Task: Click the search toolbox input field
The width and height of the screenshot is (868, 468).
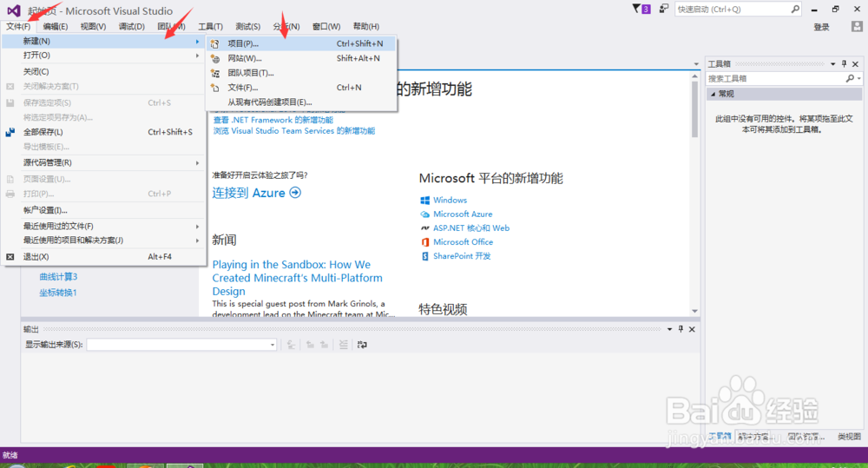Action: [775, 79]
